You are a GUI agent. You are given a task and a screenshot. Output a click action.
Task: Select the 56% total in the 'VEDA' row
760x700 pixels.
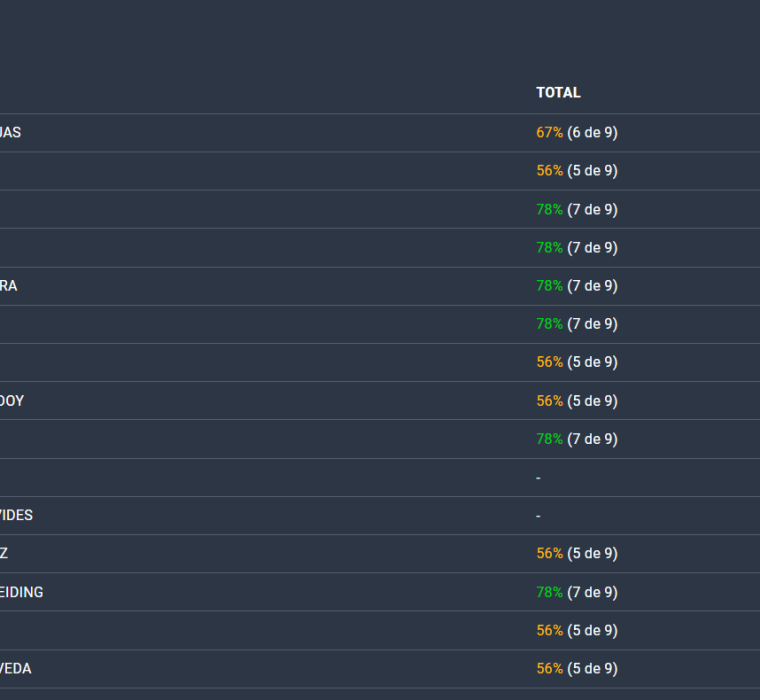549,668
